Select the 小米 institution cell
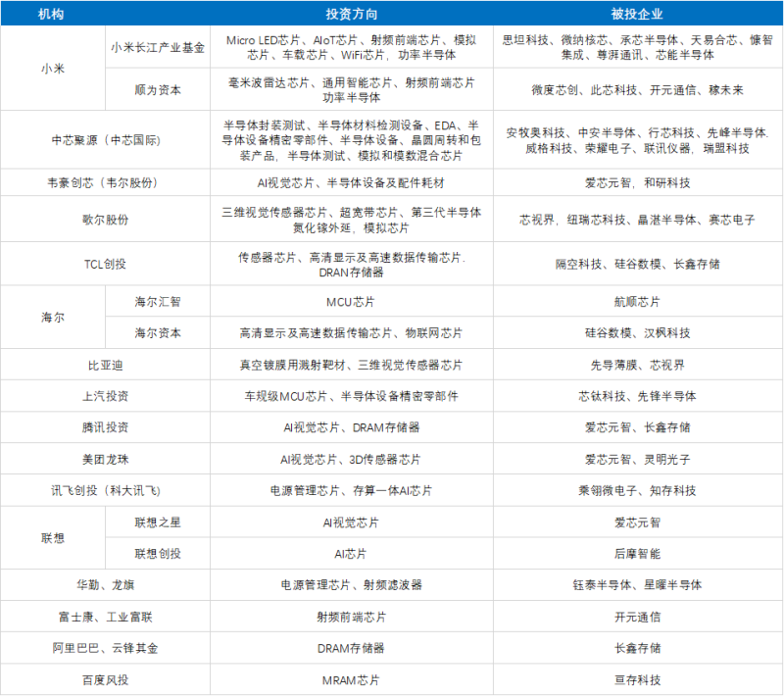The height and width of the screenshot is (696, 784). (53, 68)
